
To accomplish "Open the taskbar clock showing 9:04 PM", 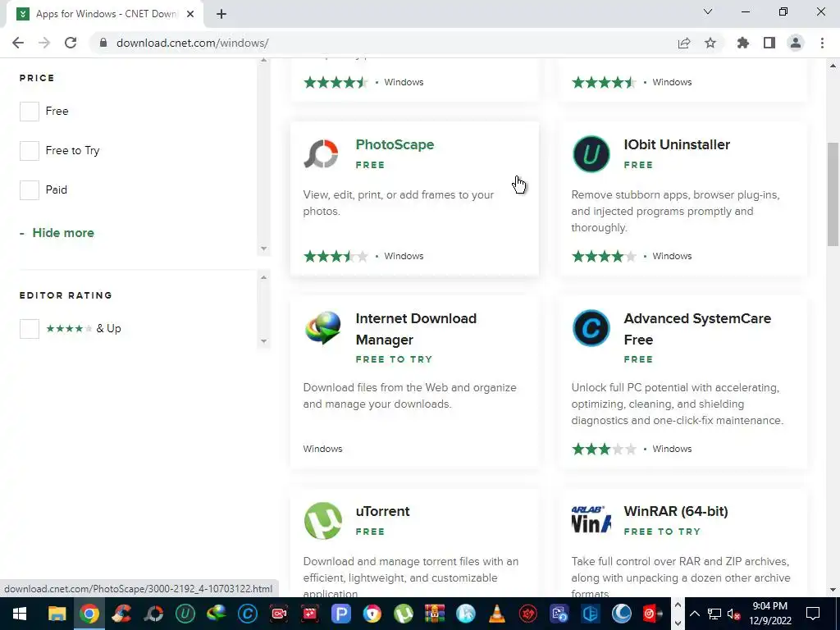I will 769,614.
